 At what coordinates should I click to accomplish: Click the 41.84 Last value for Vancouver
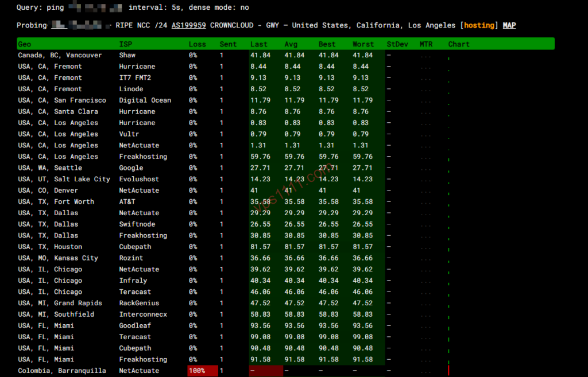tap(260, 55)
